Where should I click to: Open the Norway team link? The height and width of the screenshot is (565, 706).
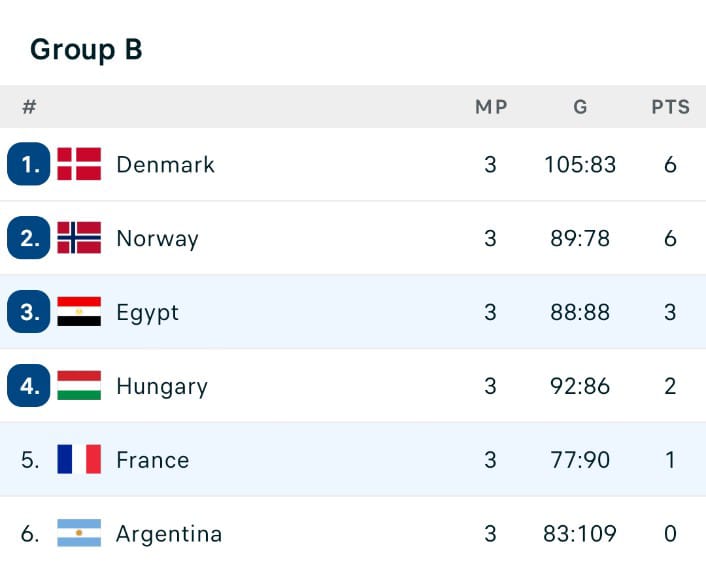coord(157,238)
